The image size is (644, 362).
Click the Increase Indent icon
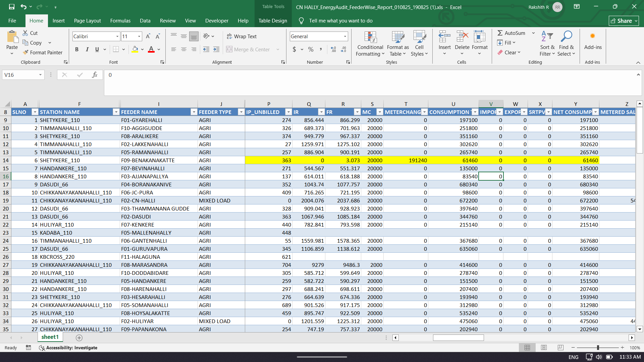[216, 49]
